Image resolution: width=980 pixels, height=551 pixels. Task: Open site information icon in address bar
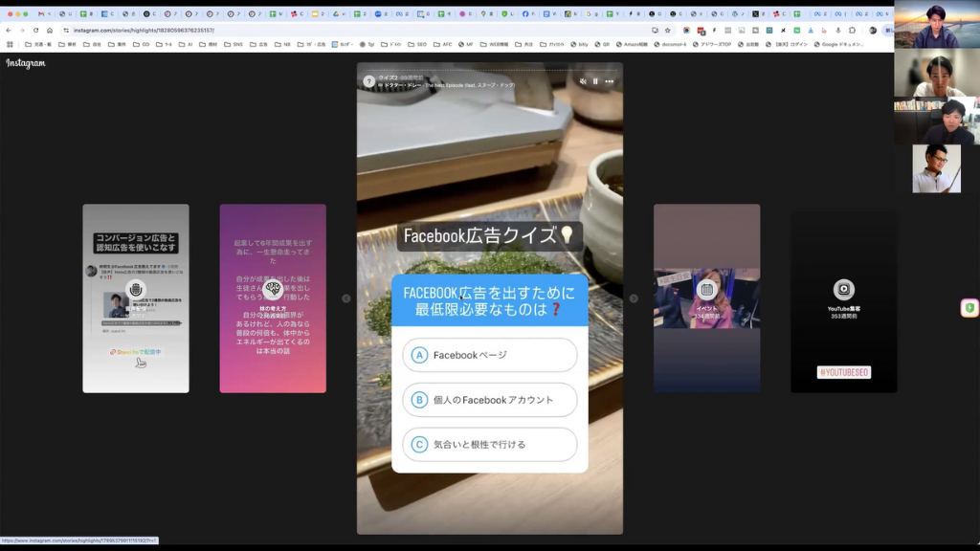click(x=66, y=30)
